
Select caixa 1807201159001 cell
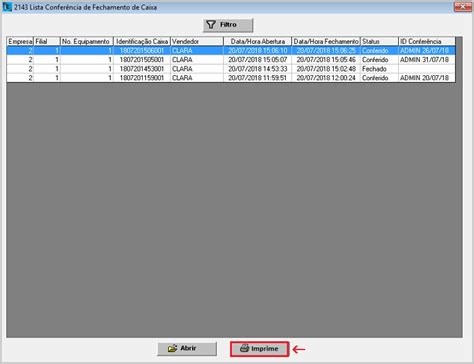[x=142, y=78]
